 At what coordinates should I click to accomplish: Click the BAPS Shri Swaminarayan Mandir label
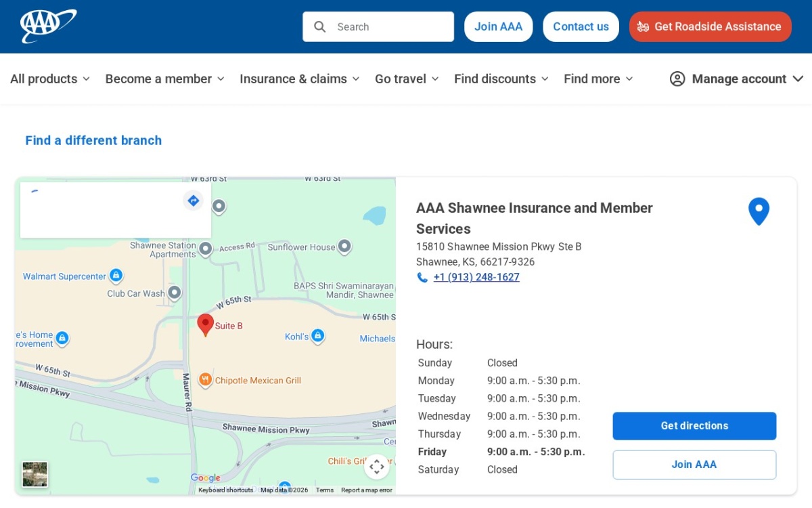[344, 291]
